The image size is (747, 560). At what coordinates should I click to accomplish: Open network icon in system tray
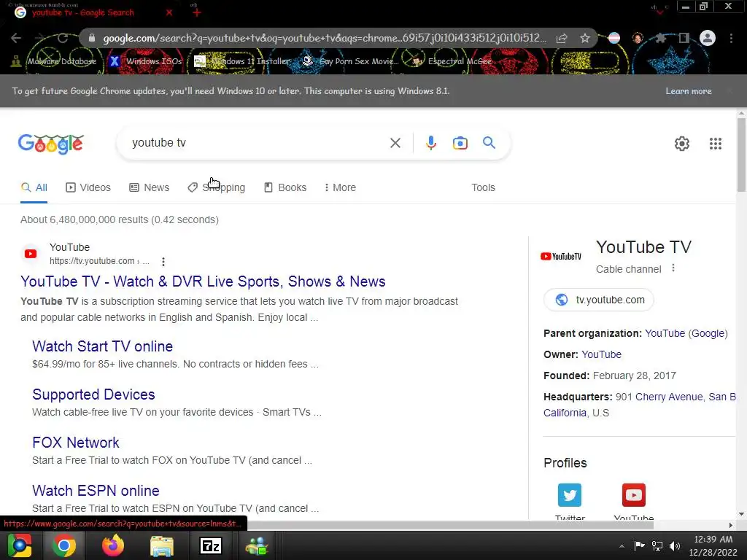click(x=657, y=546)
